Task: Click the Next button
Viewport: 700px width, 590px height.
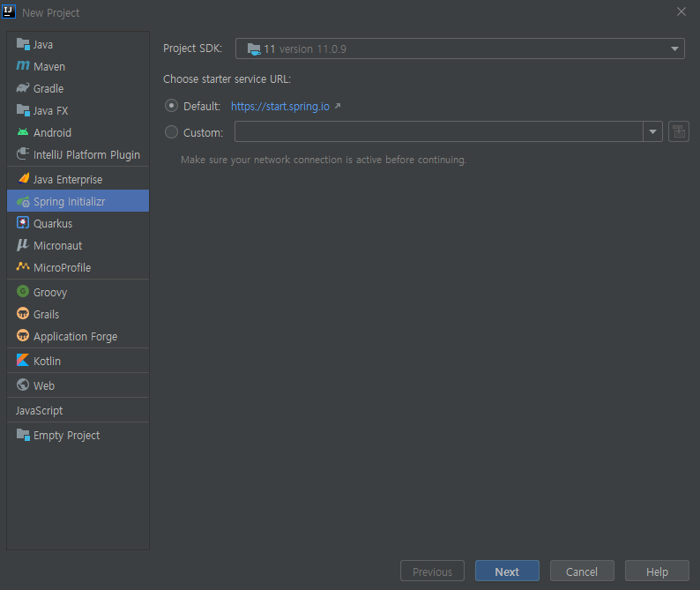Action: click(507, 571)
